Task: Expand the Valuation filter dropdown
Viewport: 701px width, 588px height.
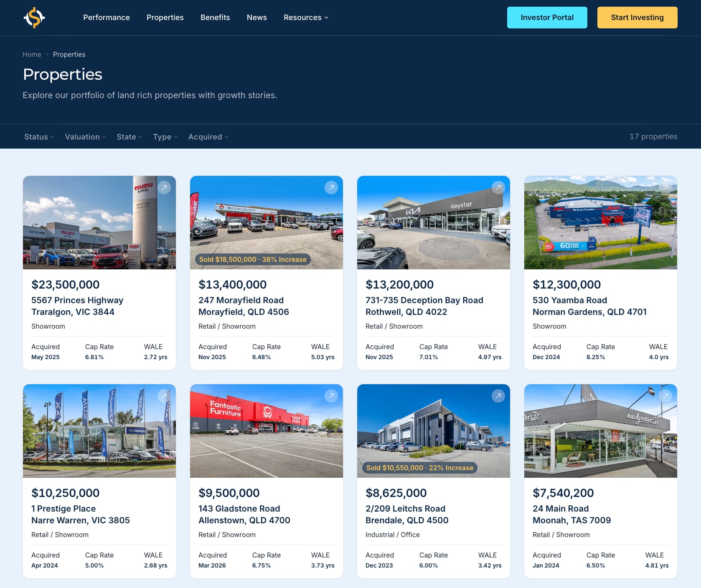Action: point(85,137)
